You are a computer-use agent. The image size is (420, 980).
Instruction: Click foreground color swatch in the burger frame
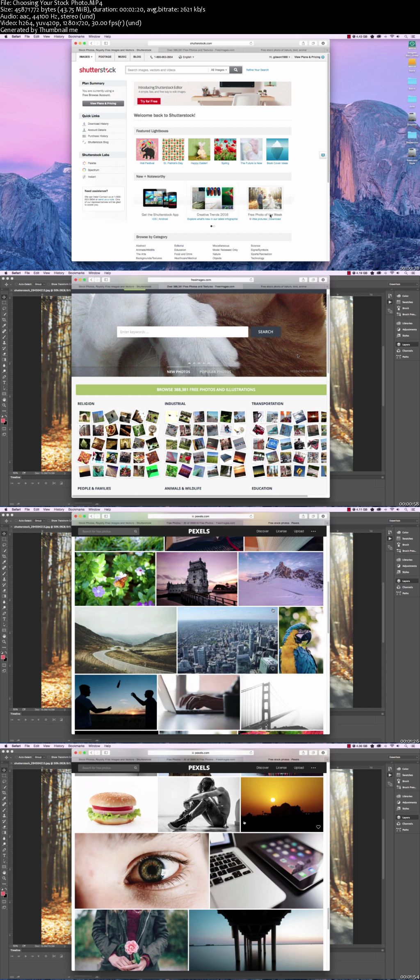click(2, 894)
